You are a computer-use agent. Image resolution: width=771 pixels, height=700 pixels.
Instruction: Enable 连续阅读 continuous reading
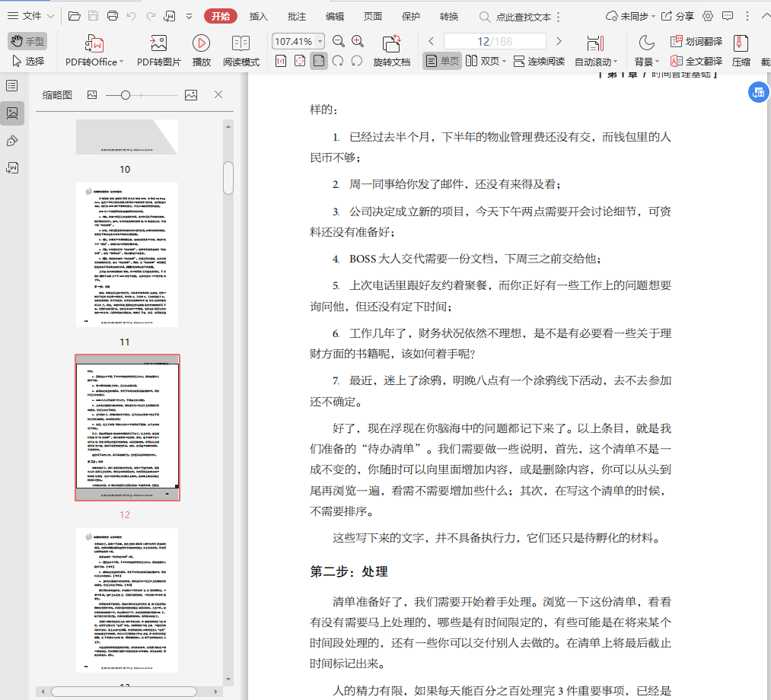coord(539,61)
